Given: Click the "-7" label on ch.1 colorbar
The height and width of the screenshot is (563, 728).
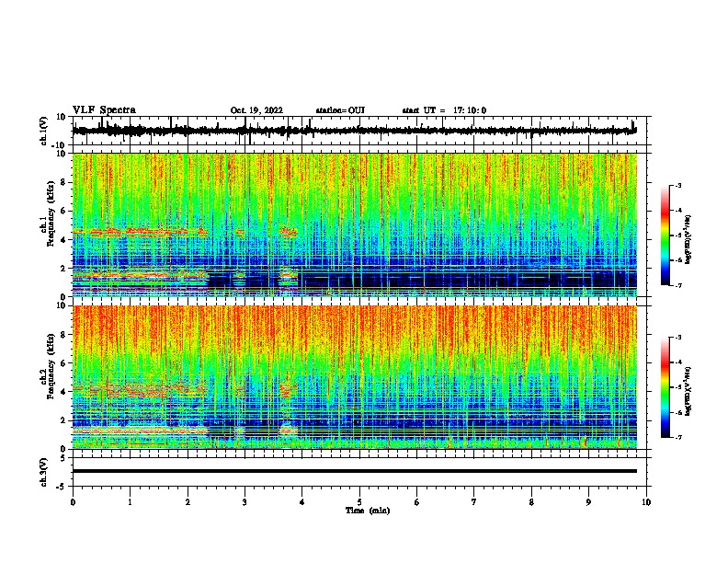Looking at the screenshot, I should (678, 285).
